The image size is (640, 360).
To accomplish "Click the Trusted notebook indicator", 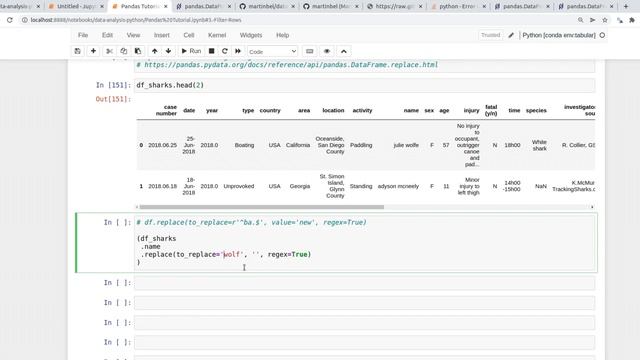I will 490,35.
